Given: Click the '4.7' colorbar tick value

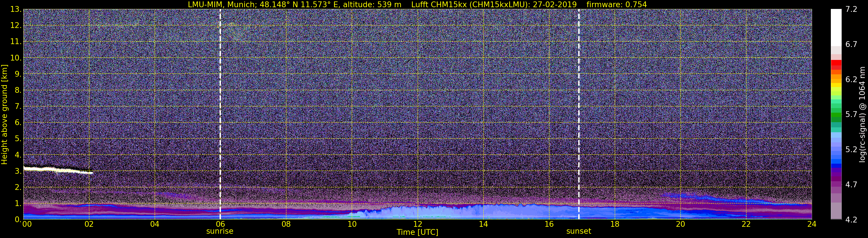Looking at the screenshot, I should pyautogui.click(x=851, y=184).
